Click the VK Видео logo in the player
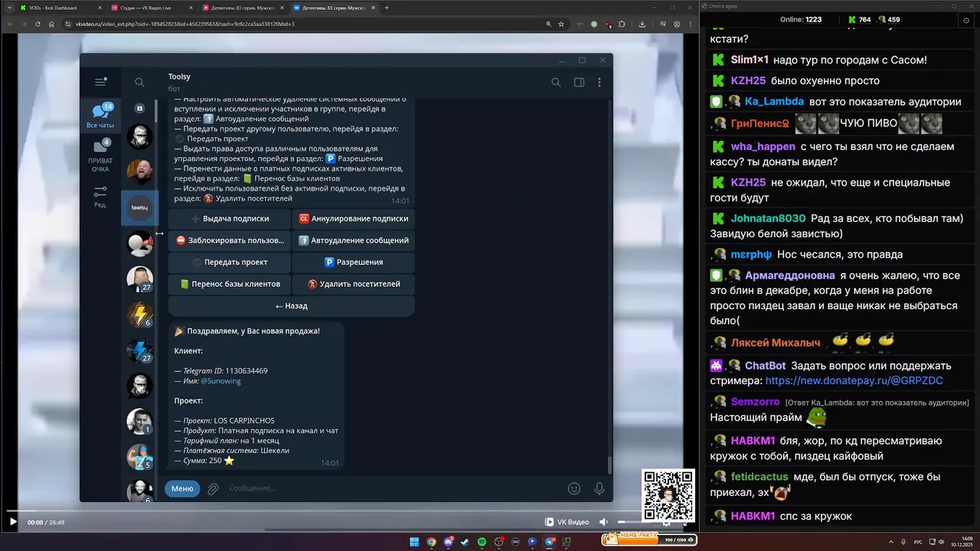Viewport: 980px width, 551px height. [x=567, y=522]
